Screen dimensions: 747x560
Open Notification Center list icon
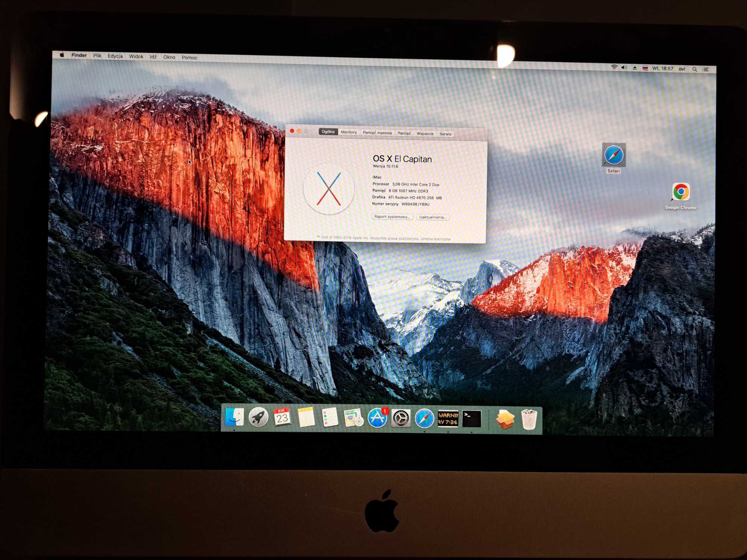pyautogui.click(x=706, y=69)
